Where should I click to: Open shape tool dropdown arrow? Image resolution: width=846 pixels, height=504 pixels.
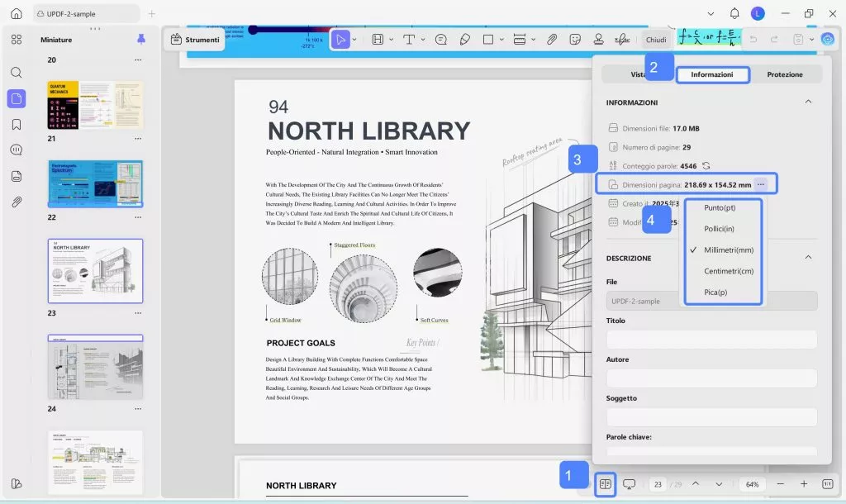(501, 40)
